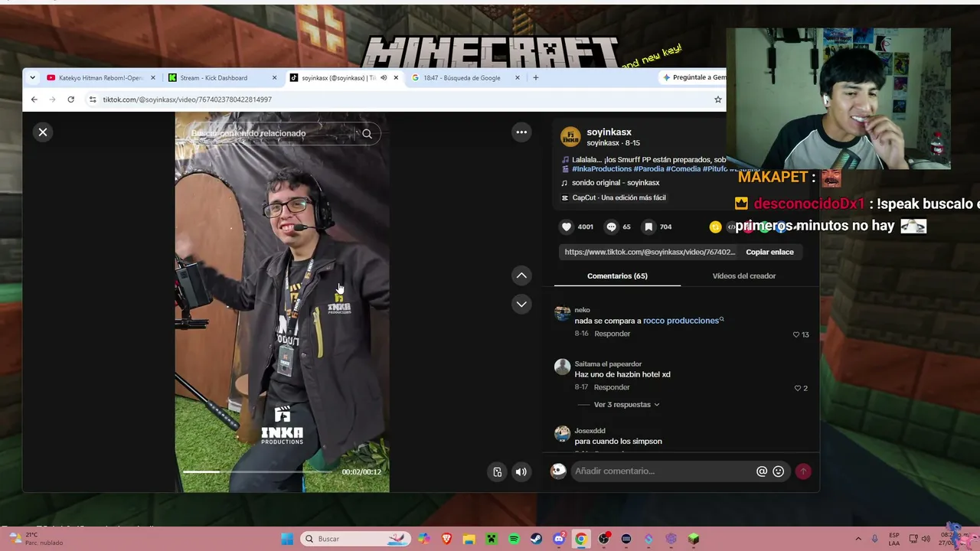Show hidden system tray icons
Viewport: 980px width, 551px height.
point(858,539)
